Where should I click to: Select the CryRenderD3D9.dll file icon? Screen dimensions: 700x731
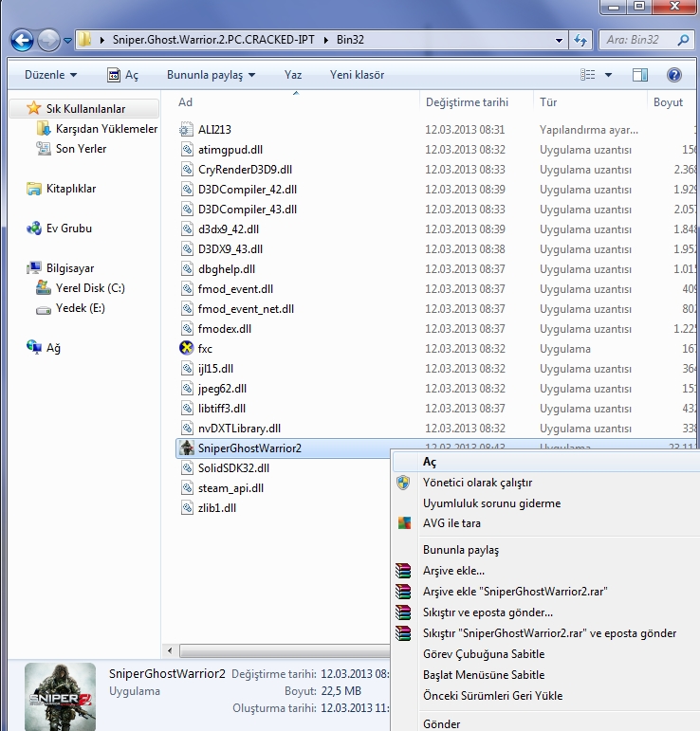coord(187,169)
